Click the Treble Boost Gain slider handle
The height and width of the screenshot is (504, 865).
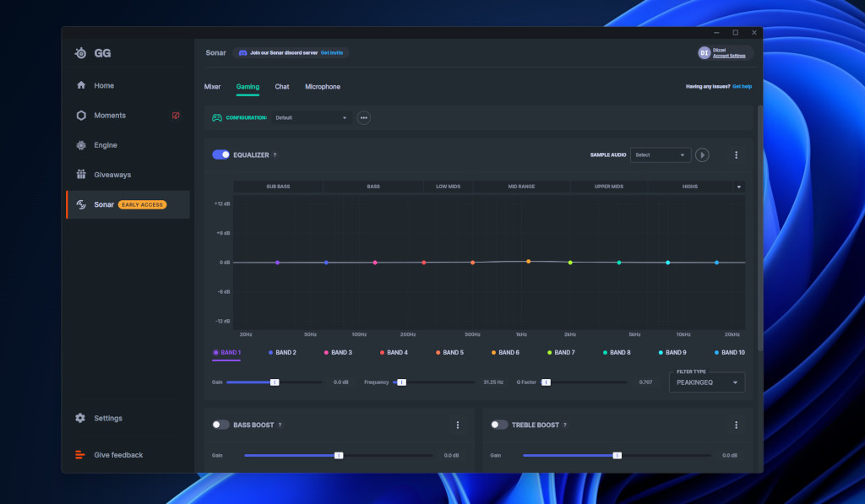(x=617, y=456)
